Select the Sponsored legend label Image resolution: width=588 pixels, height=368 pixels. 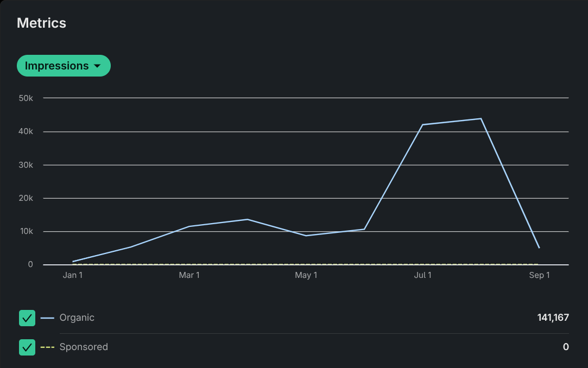pyautogui.click(x=84, y=347)
